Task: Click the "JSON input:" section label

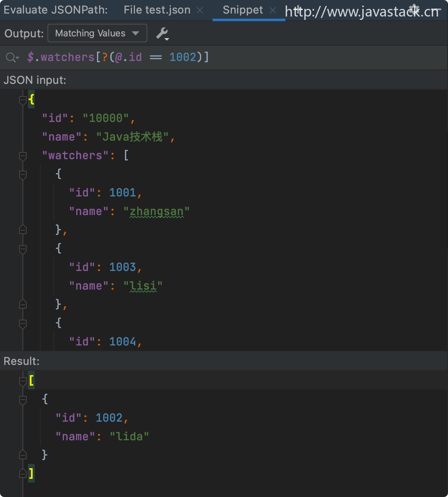Action: click(35, 80)
